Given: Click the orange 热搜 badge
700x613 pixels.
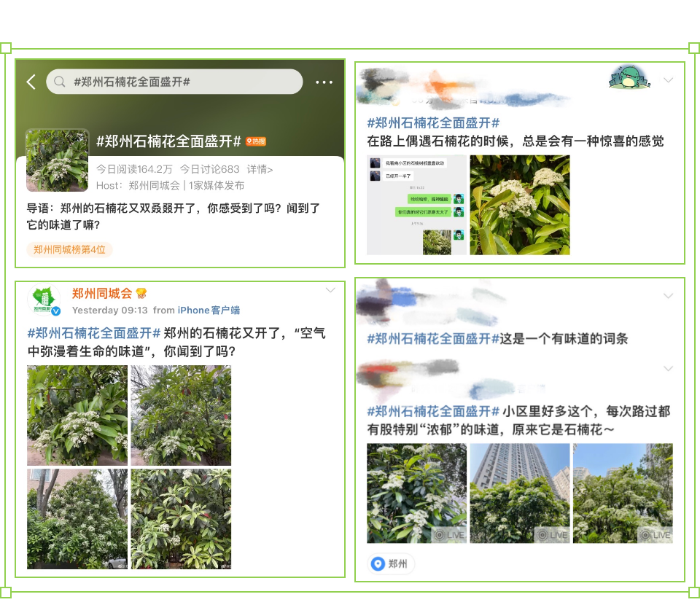Looking at the screenshot, I should pos(256,141).
